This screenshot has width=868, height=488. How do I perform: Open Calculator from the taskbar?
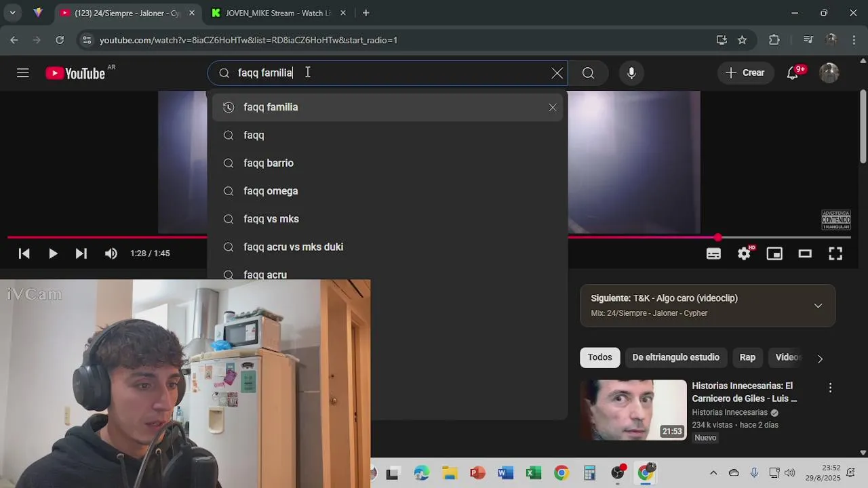[589, 473]
